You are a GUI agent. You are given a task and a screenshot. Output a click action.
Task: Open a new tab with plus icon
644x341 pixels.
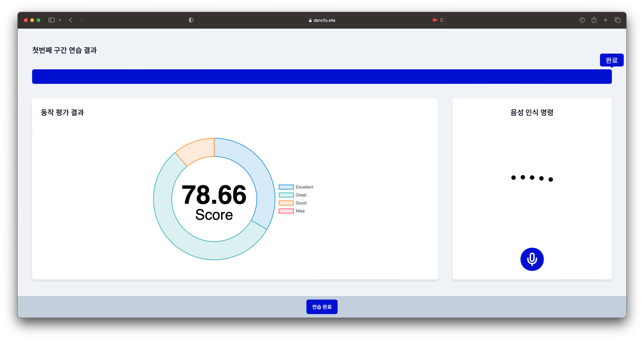pos(605,20)
